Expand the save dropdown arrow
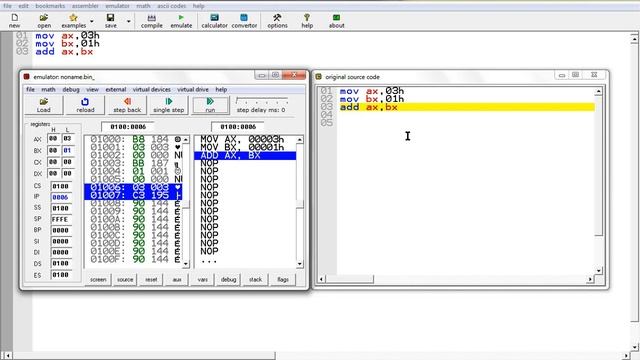640x360 pixels. (129, 21)
